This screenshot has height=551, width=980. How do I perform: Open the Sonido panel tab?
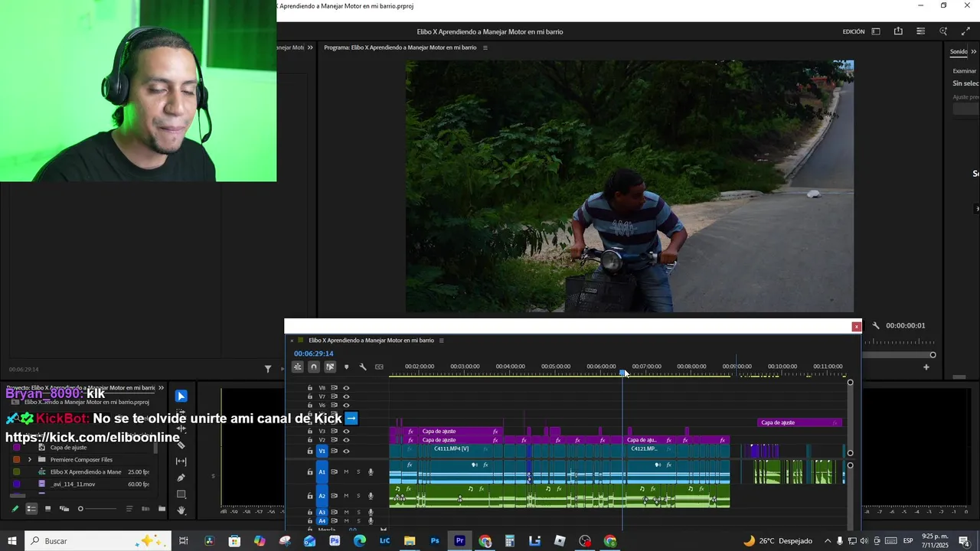959,52
